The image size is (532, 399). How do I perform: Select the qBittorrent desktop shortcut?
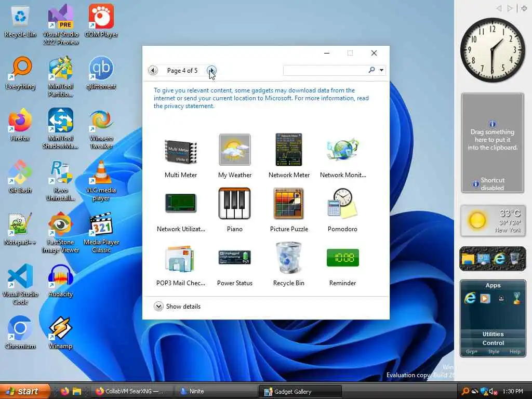pyautogui.click(x=101, y=73)
